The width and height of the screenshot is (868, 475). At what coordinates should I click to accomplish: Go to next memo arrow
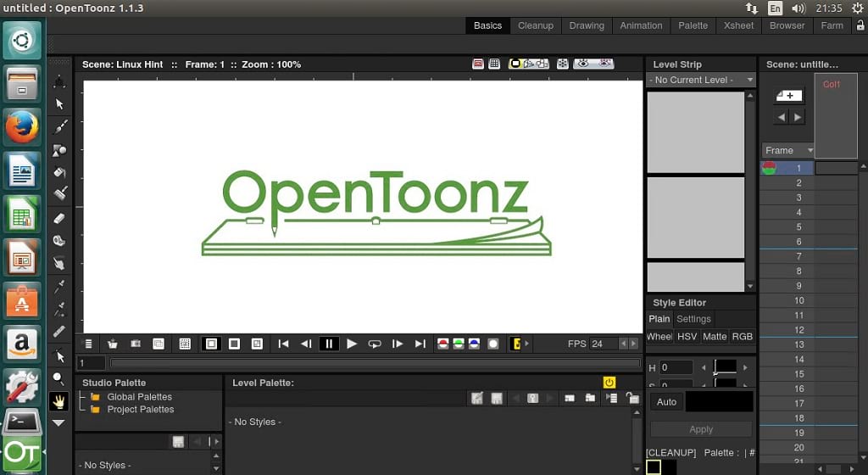798,117
